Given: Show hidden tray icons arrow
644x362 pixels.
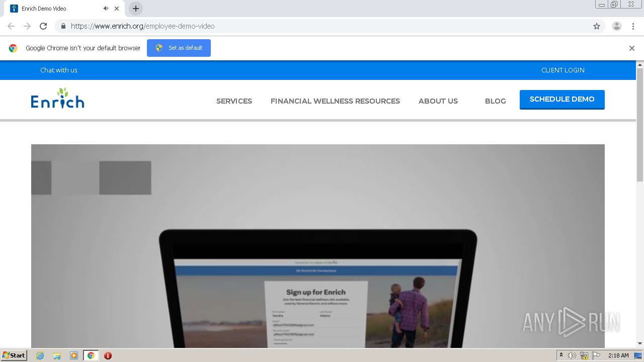Looking at the screenshot, I should [561, 355].
